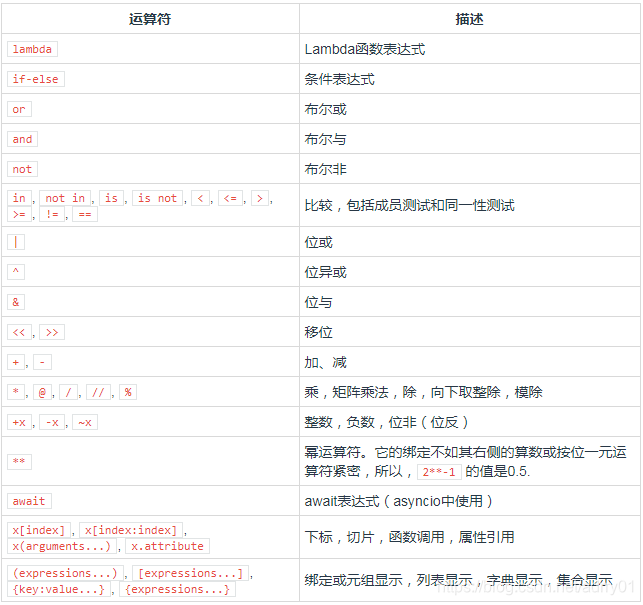Click the 描述 column header
This screenshot has width=643, height=605.
469,19
